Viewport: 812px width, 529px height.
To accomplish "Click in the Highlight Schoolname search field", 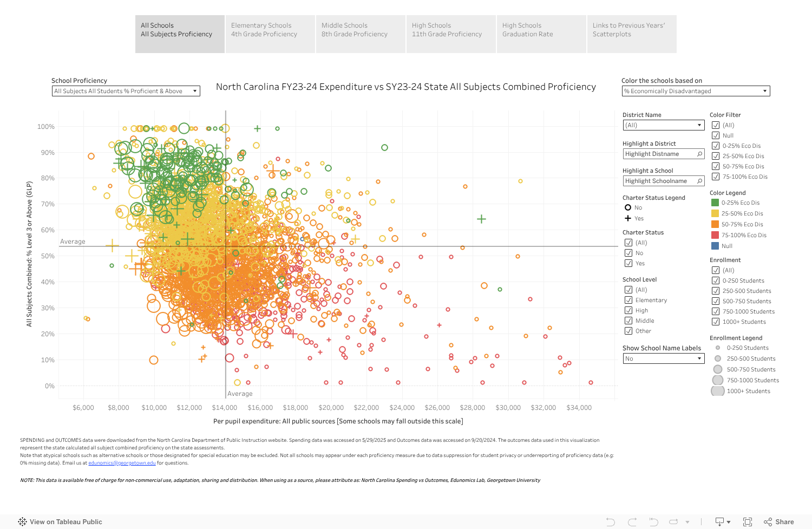I will pyautogui.click(x=658, y=181).
